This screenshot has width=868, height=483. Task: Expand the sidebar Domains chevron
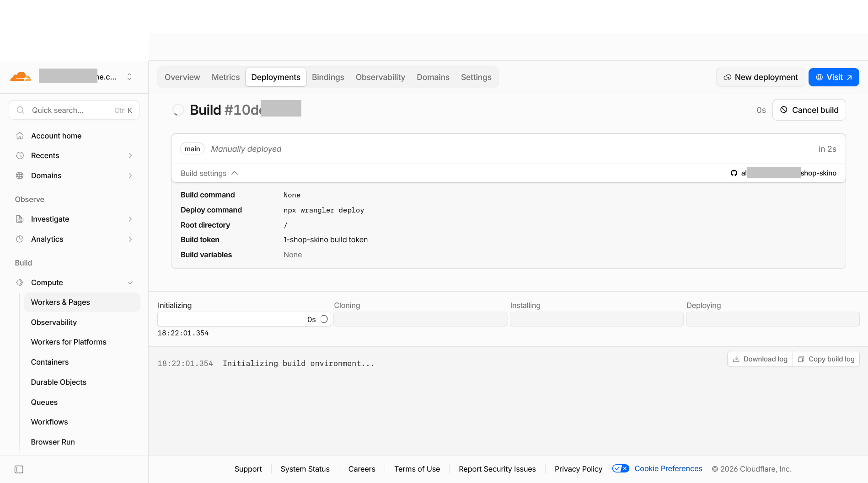(x=130, y=175)
